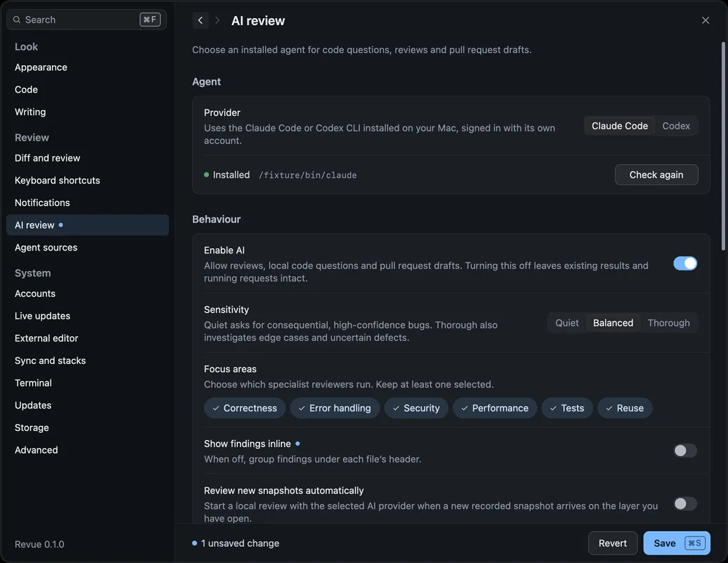This screenshot has height=563, width=728.
Task: Open Advanced settings
Action: click(87, 450)
